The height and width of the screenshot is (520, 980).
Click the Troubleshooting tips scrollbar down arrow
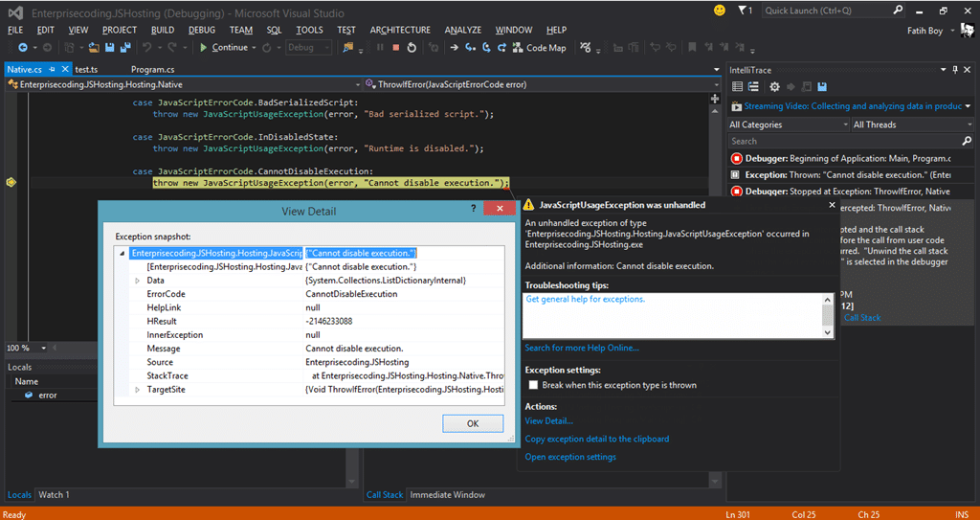[828, 333]
